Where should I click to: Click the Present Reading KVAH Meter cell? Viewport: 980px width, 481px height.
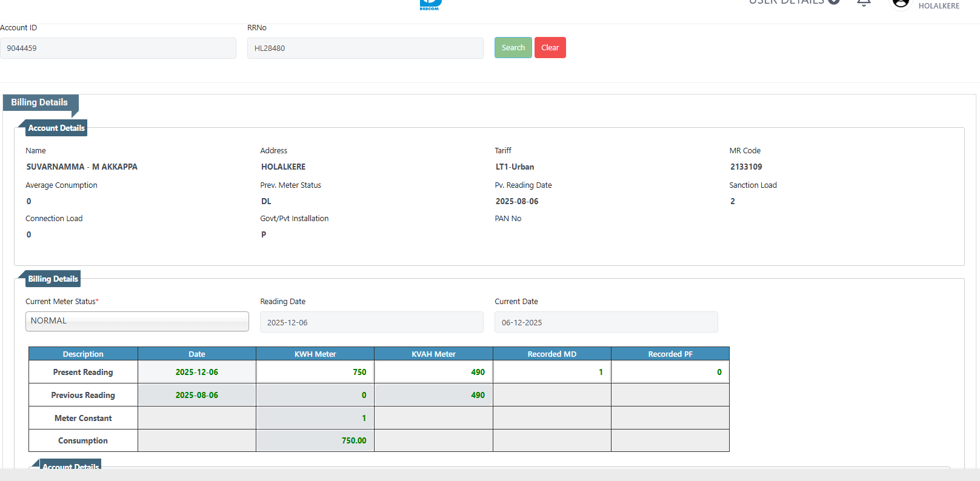[x=433, y=372]
